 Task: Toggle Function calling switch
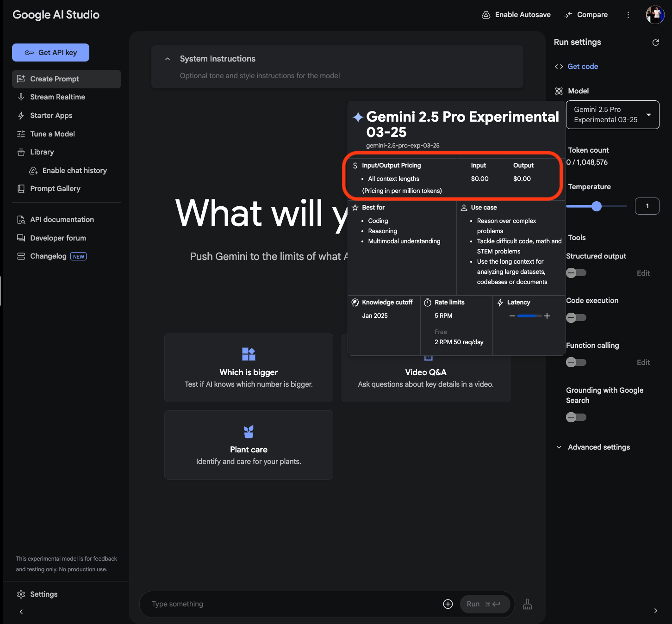[576, 362]
